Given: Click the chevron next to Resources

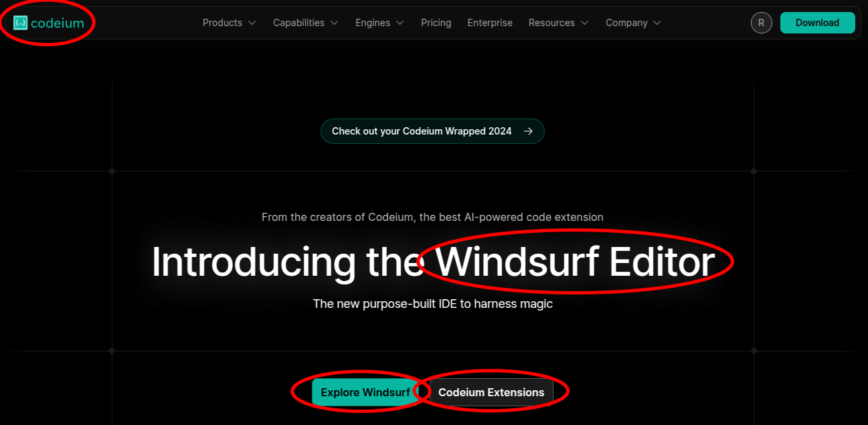Looking at the screenshot, I should 585,23.
